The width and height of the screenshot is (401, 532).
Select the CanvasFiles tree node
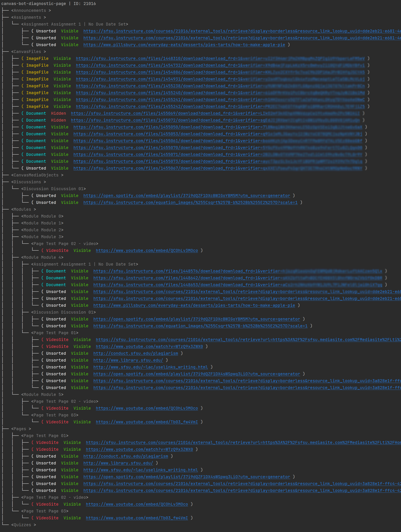(28, 52)
